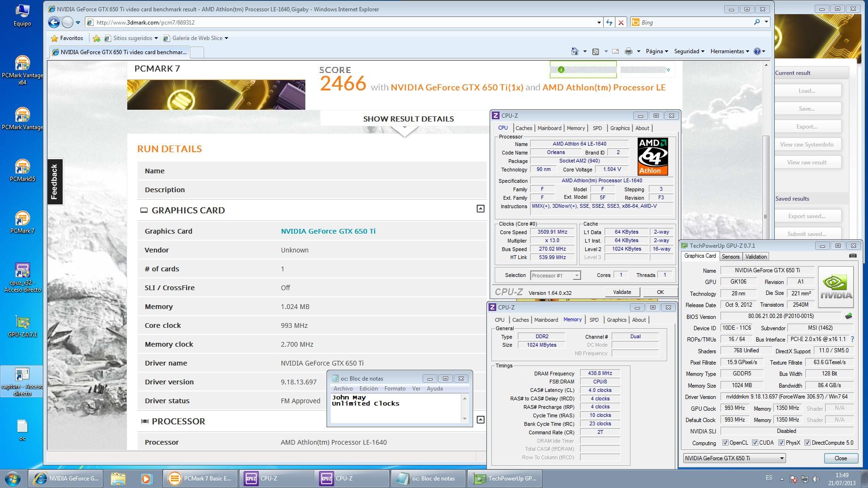
Task: Open Página dropdown menu
Action: [657, 51]
